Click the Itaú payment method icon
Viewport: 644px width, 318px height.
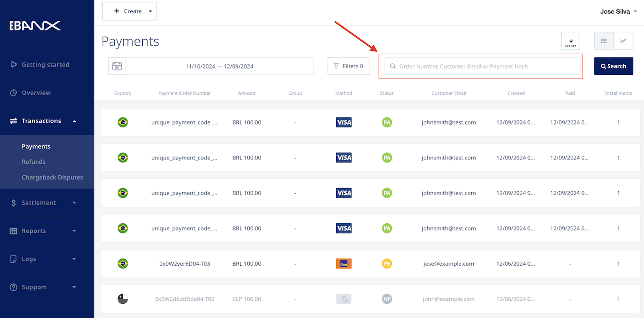(x=343, y=263)
